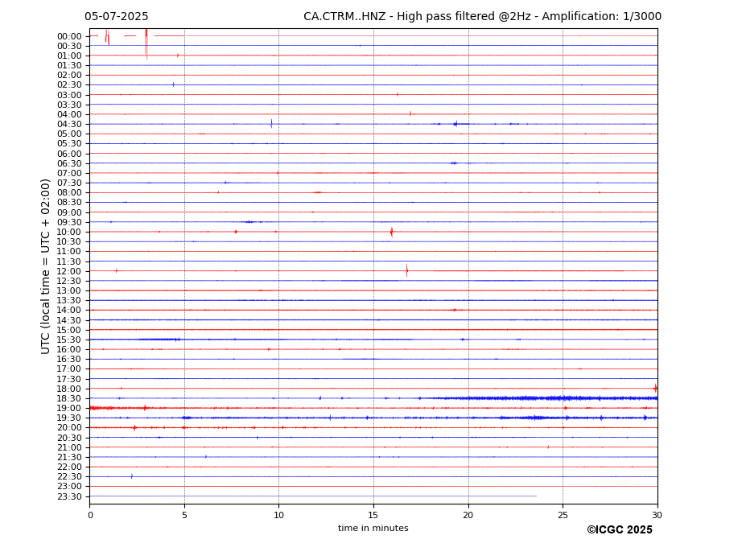The width and height of the screenshot is (746, 560).
Task: Click the x-axis tick label 5
Action: click(184, 515)
